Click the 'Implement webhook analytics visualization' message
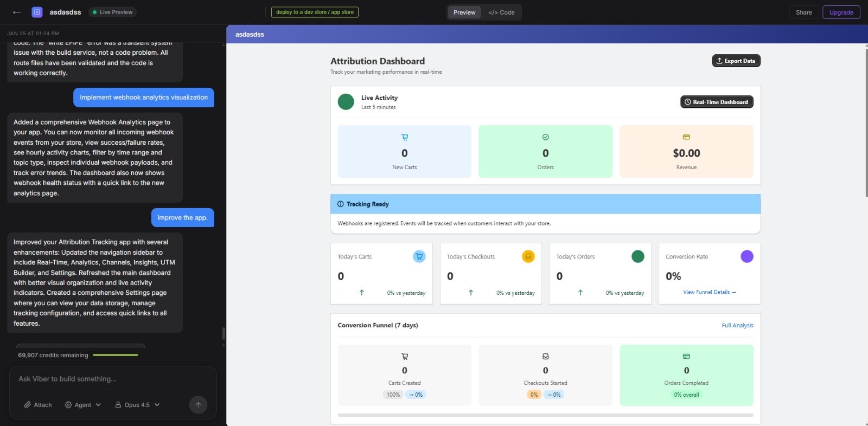868x426 pixels. tap(144, 98)
